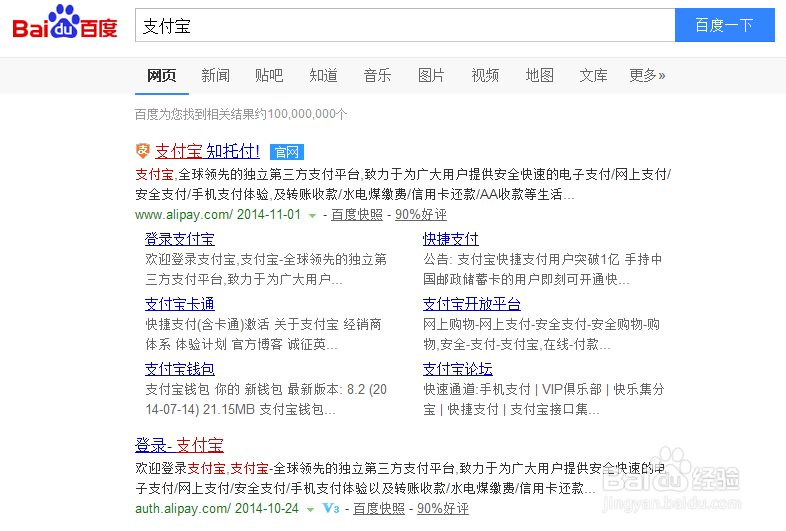Viewport: 786px width, 531px height.
Task: Click the 百度一下 search button
Action: 725,25
